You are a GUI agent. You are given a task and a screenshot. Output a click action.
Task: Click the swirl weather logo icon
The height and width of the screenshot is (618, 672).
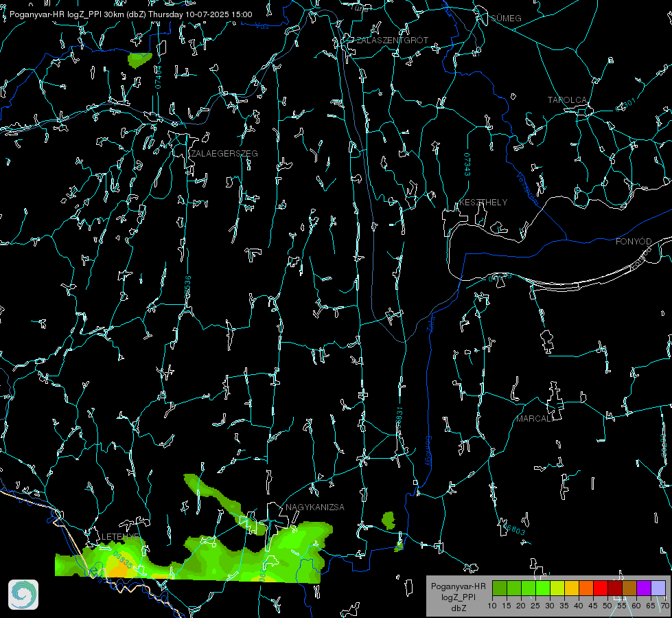tap(23, 595)
